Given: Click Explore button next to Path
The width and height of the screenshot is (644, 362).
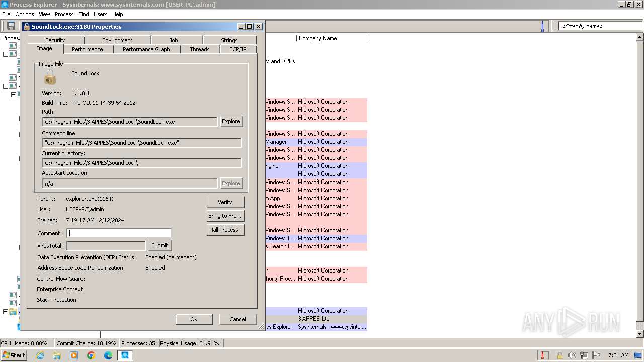Looking at the screenshot, I should click(231, 121).
